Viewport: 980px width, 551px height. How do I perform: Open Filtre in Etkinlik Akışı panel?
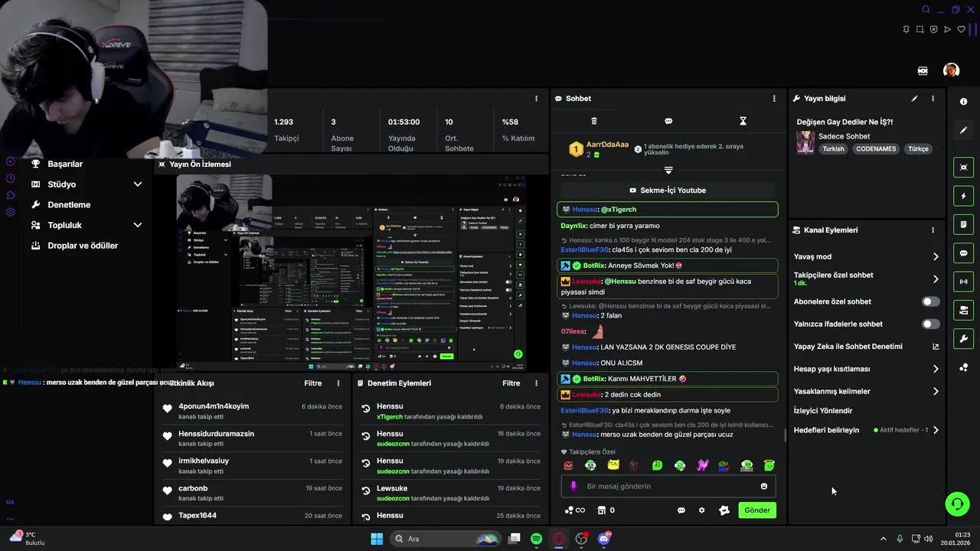(x=313, y=383)
